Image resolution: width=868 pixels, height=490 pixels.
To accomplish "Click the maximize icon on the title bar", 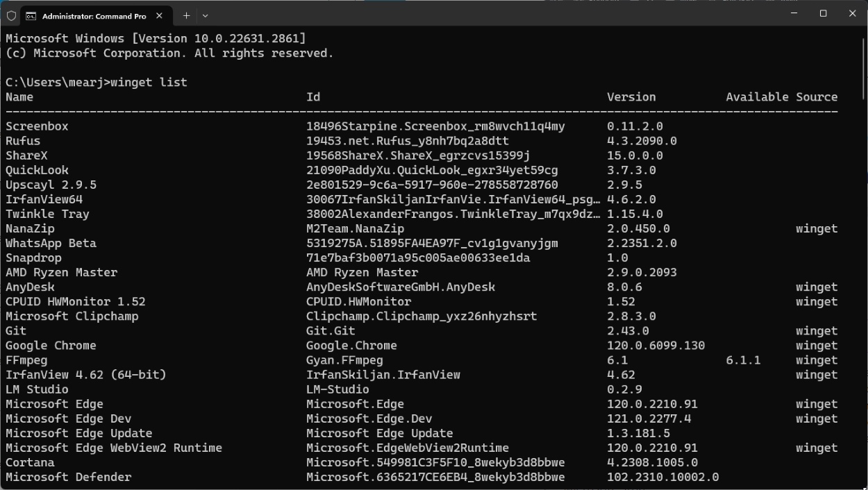I will click(x=823, y=14).
